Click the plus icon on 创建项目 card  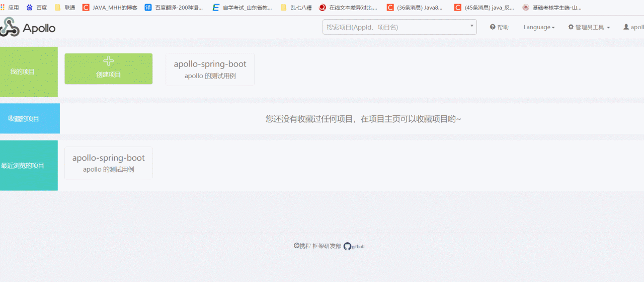[x=108, y=61]
